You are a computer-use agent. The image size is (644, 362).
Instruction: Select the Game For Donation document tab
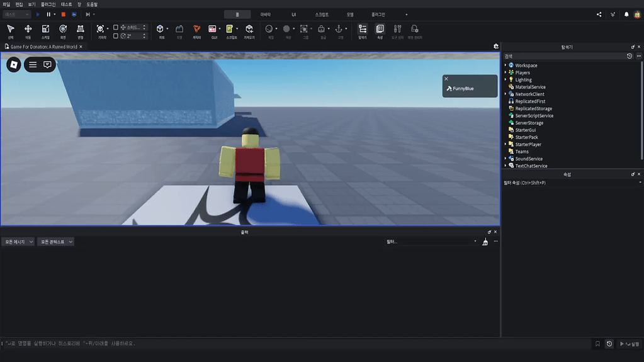[43, 47]
